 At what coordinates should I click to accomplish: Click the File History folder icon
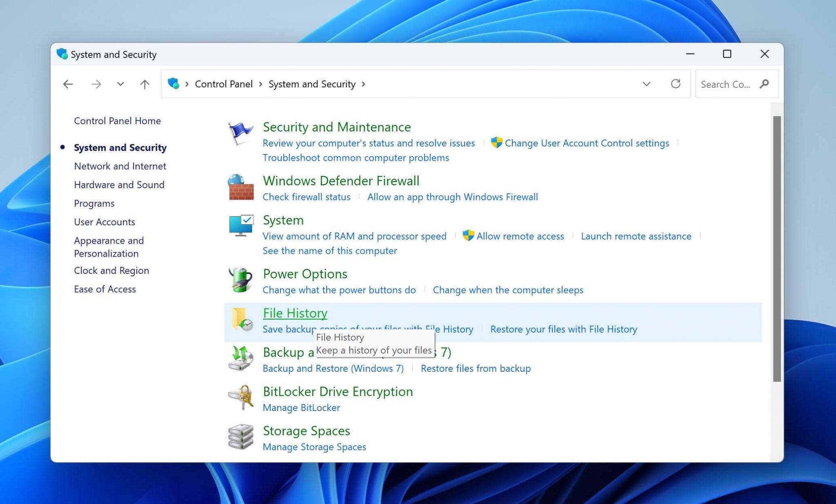[242, 319]
